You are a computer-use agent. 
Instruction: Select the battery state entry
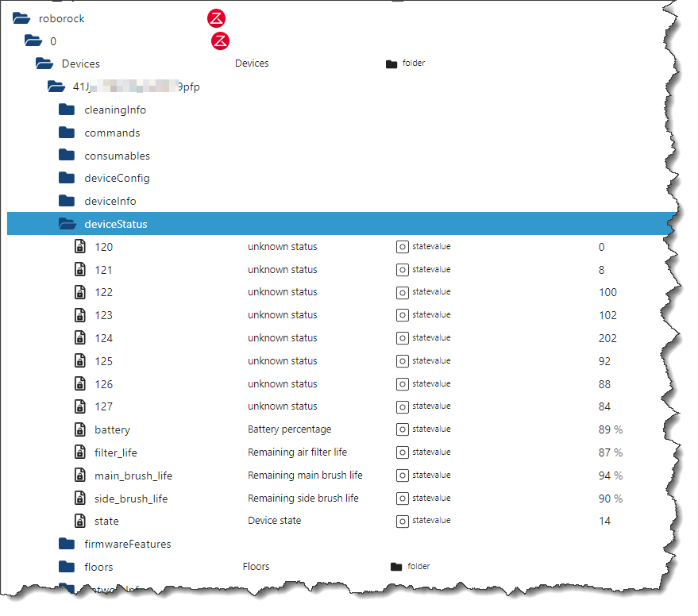coord(112,430)
